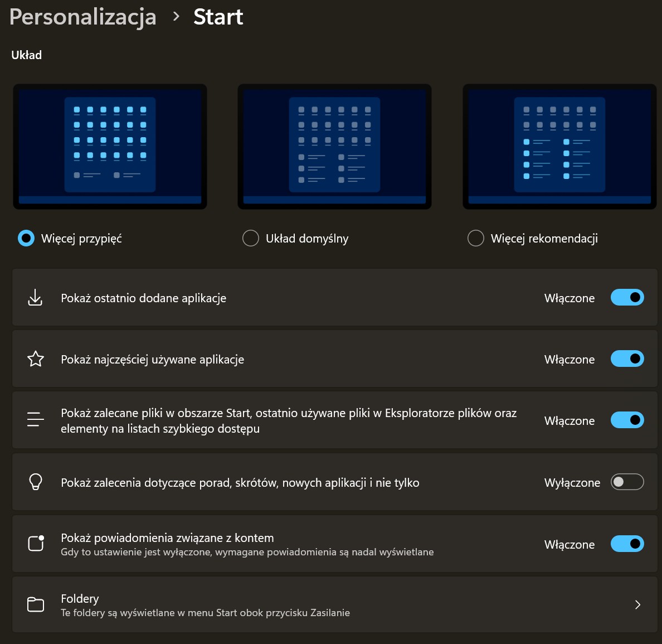
Task: Disable Pokaż najczęściej używane aplikacje switch
Action: coord(627,359)
